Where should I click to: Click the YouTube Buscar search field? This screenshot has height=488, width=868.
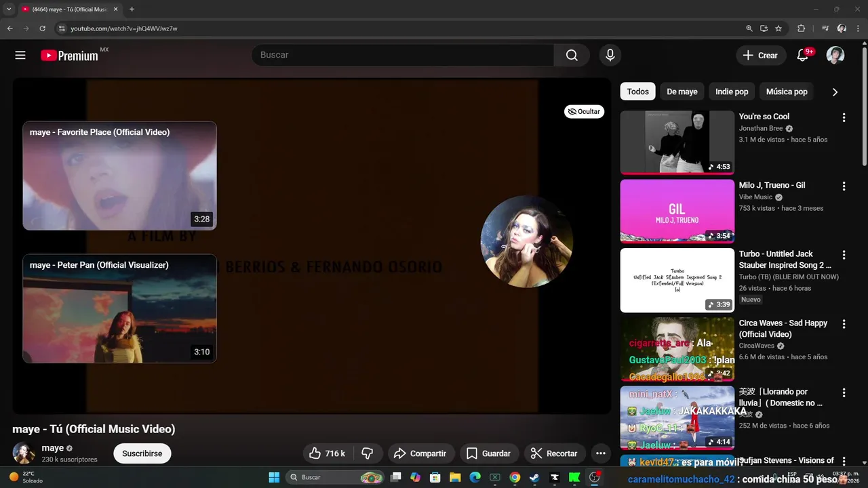click(403, 56)
